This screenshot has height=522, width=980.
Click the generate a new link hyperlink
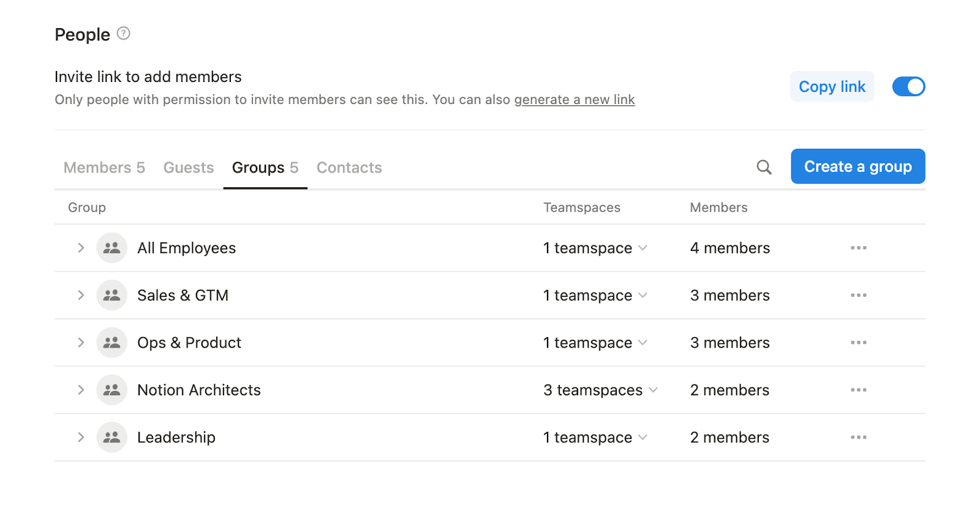coord(574,100)
